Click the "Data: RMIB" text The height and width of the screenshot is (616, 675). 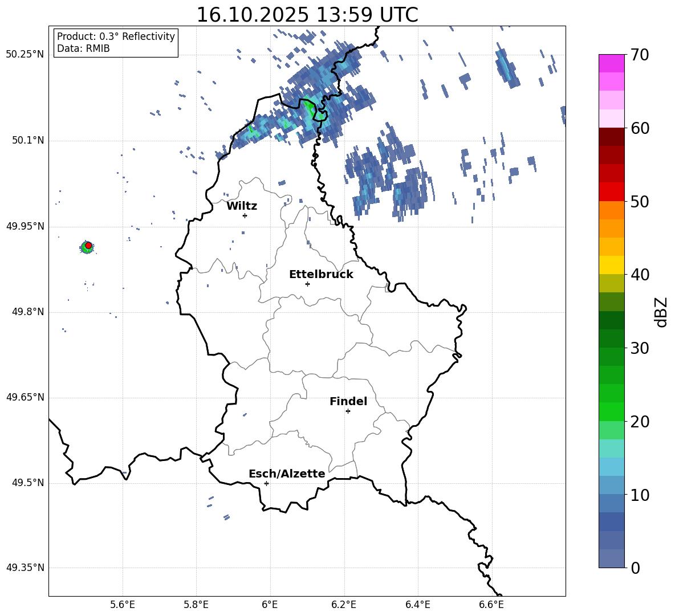(83, 48)
